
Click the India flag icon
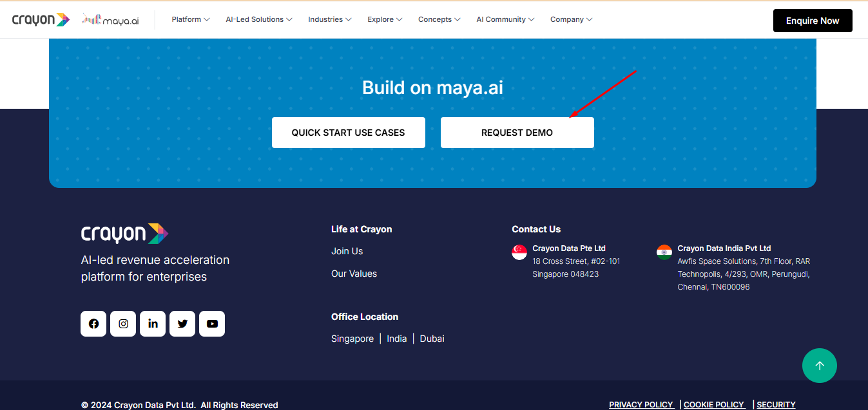[664, 252]
